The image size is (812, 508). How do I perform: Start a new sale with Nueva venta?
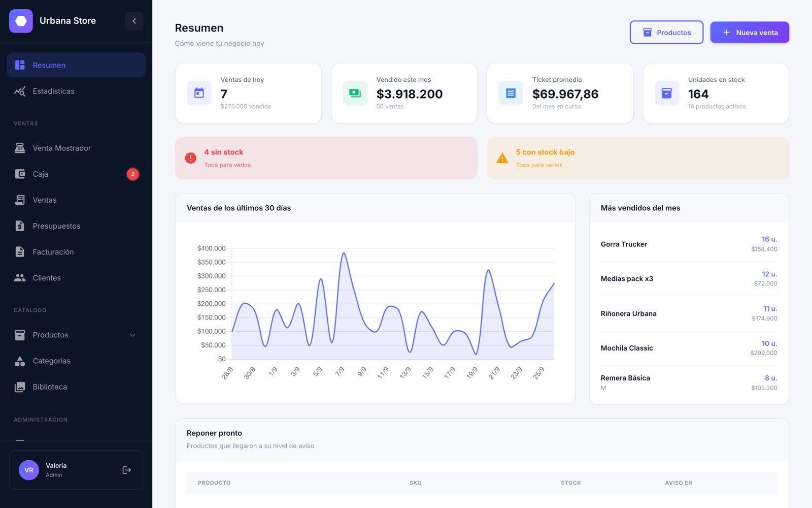750,33
